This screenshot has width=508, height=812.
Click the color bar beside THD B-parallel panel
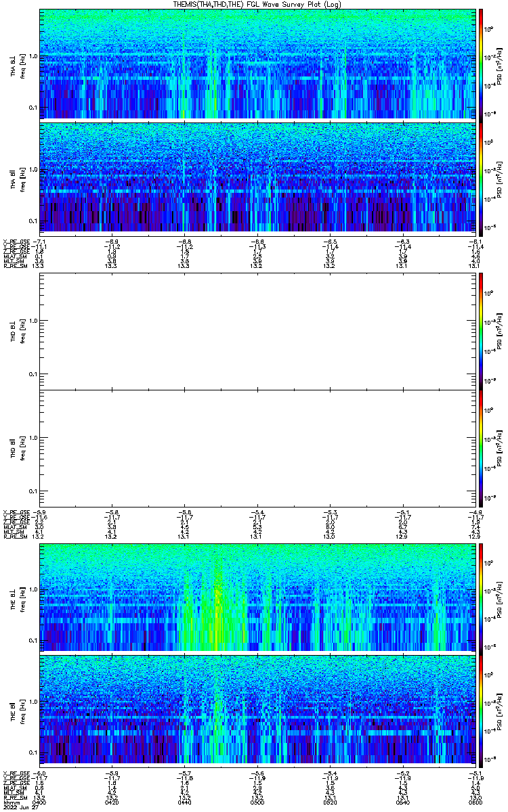pos(480,448)
